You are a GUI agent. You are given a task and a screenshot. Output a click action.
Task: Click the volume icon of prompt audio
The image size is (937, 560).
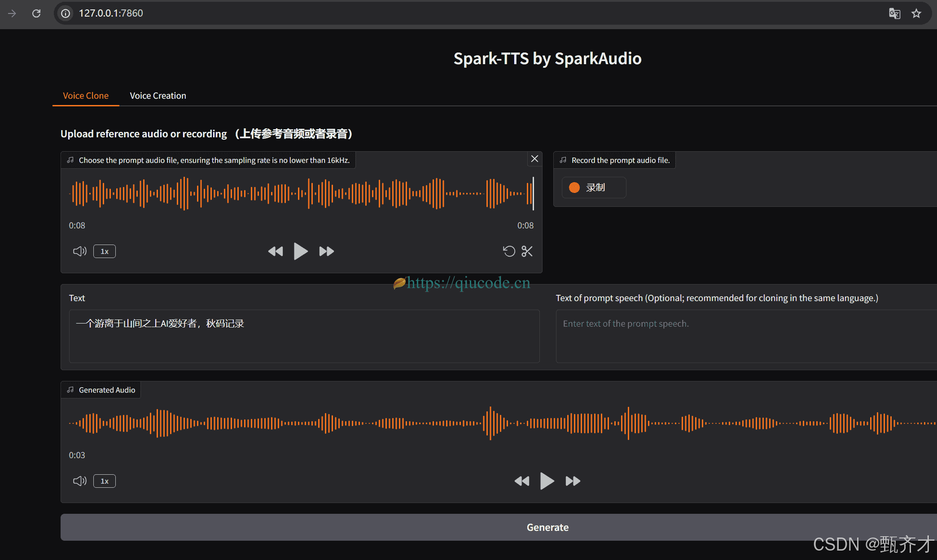coord(79,251)
